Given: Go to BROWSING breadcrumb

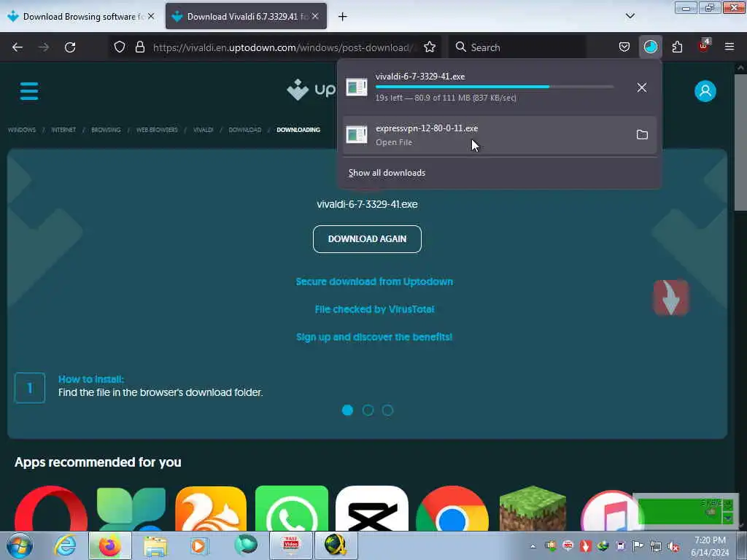Looking at the screenshot, I should point(106,130).
